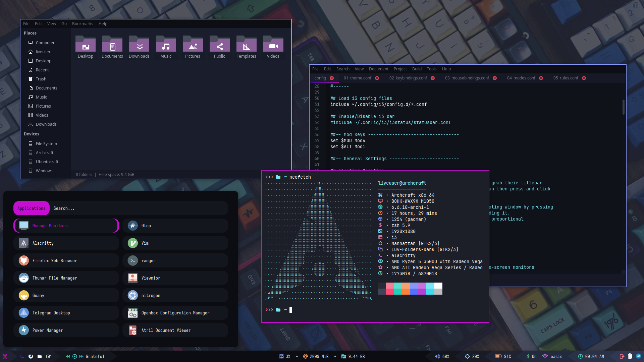The width and height of the screenshot is (644, 362).
Task: Click the play/pause button in status bar
Action: [74, 356]
